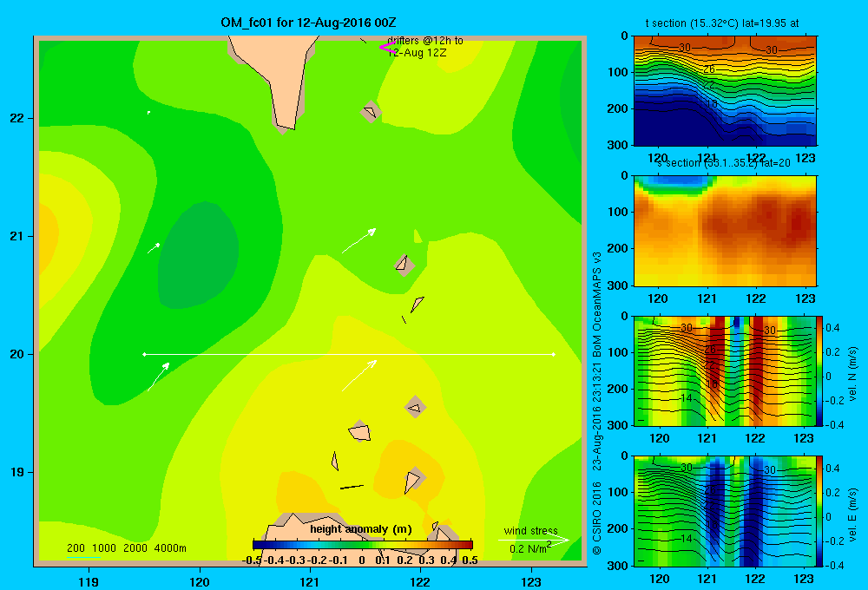Click the 'height anomaly (m)' label
Image resolution: width=868 pixels, height=590 pixels.
(361, 529)
